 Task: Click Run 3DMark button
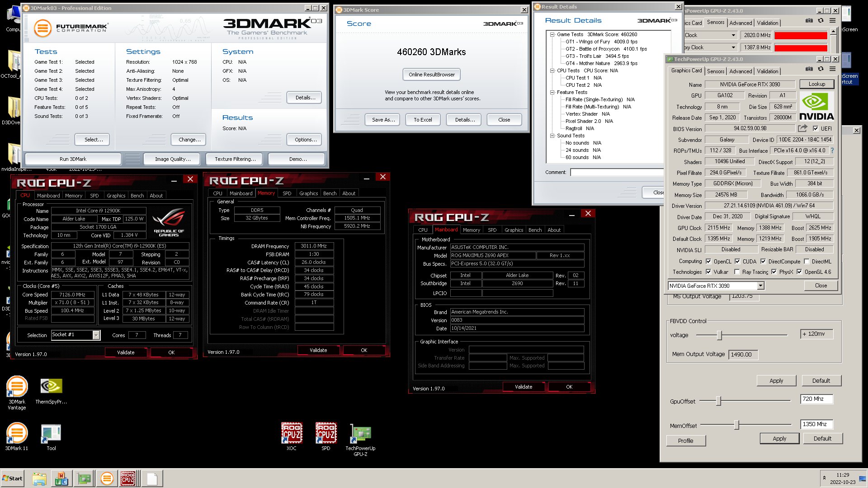[73, 159]
